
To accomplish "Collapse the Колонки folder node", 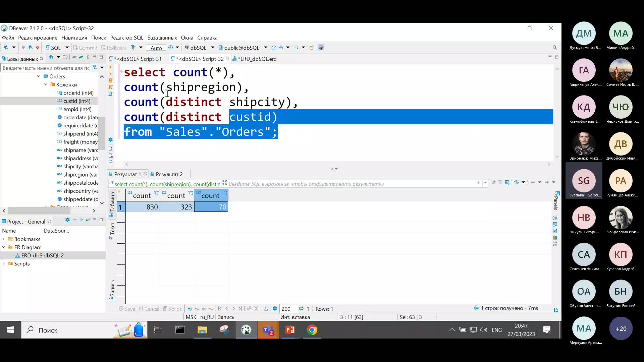I will [x=46, y=84].
